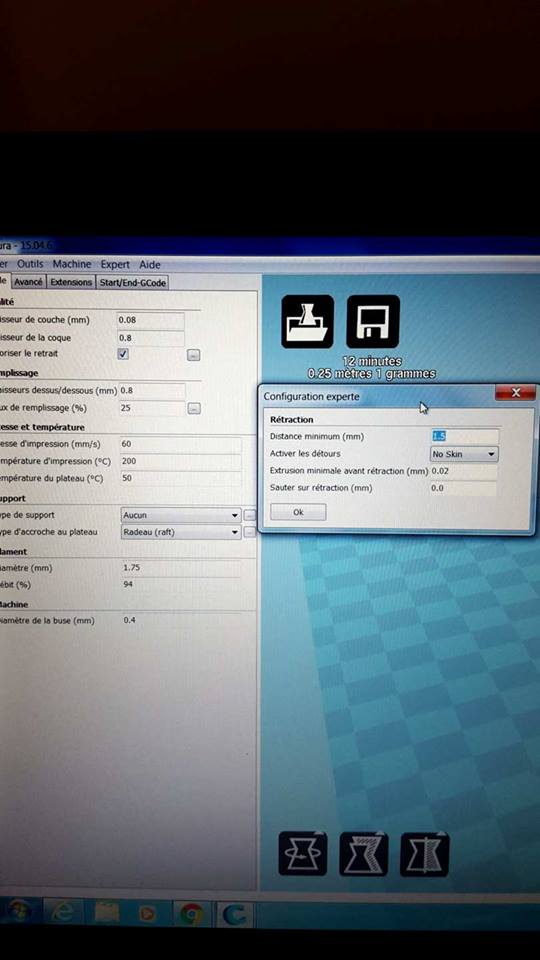
Task: Open retraction expert settings button
Action: tap(193, 355)
